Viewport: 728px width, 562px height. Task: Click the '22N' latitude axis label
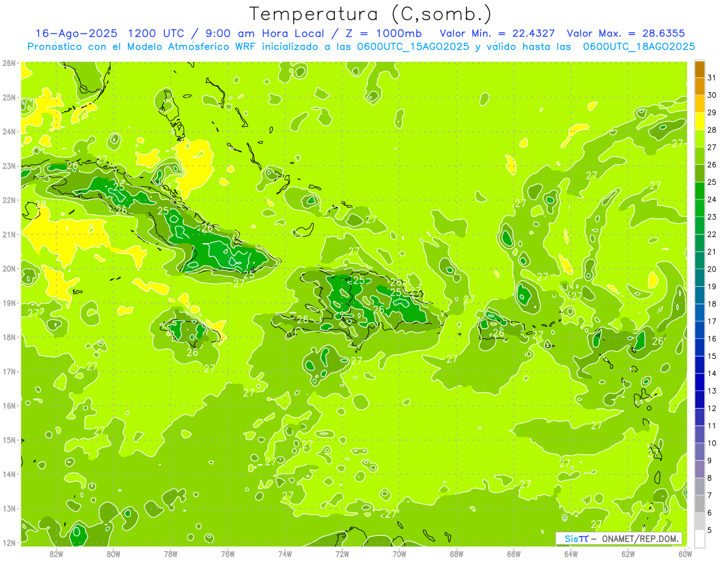8,200
